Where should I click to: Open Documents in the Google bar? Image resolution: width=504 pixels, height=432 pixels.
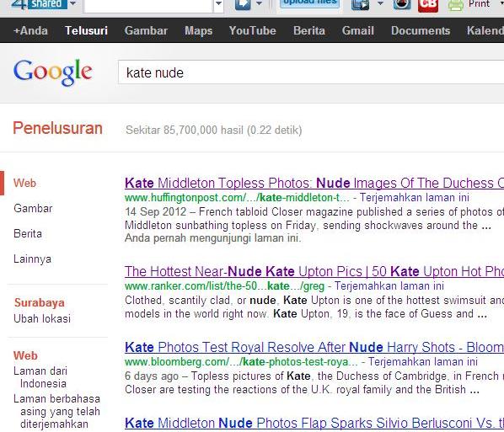[421, 30]
